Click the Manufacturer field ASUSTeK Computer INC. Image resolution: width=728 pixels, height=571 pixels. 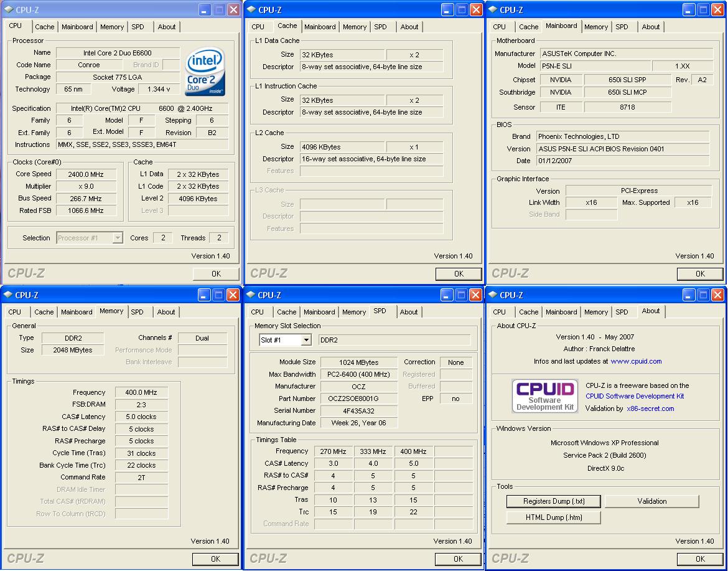627,54
